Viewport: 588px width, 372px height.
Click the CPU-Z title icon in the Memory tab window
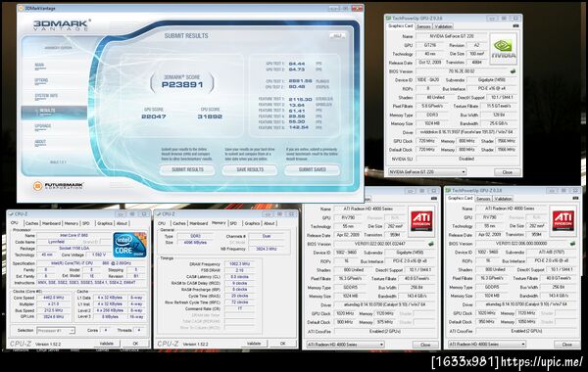click(158, 214)
